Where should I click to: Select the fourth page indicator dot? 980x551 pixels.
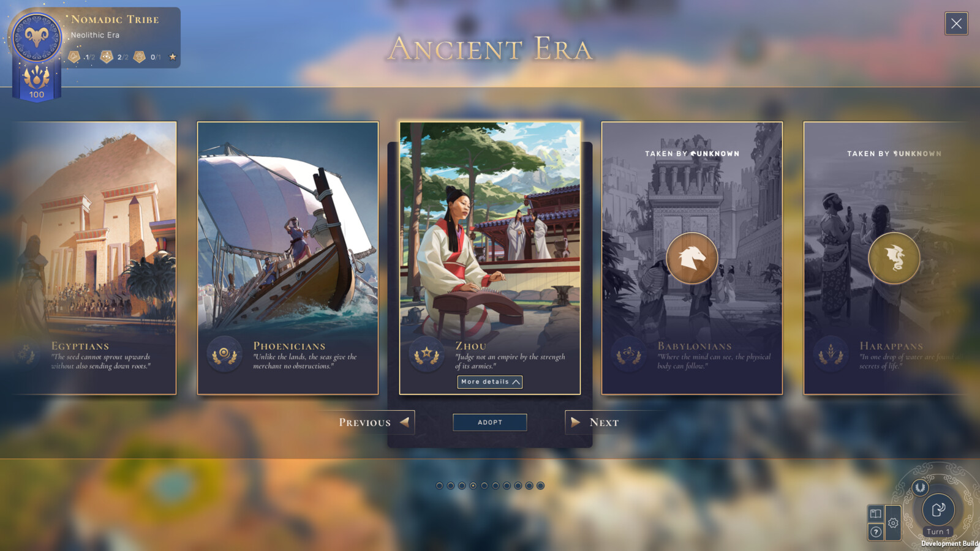pos(473,485)
